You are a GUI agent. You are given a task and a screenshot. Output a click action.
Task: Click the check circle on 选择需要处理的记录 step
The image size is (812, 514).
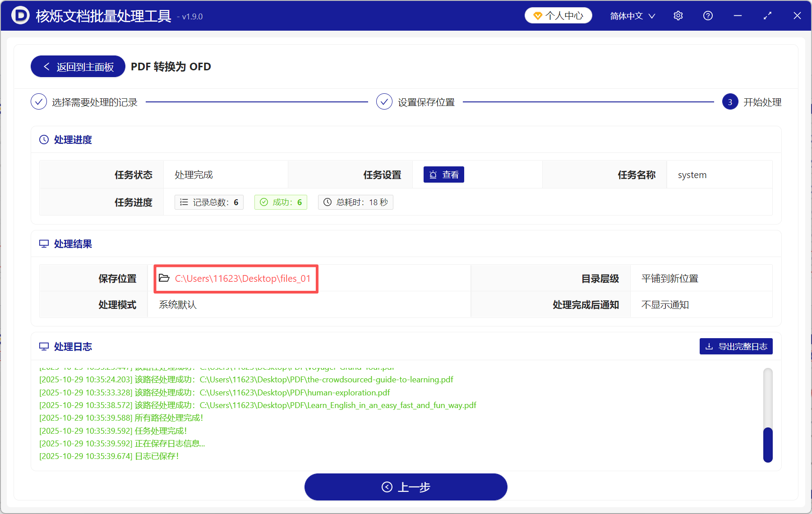pos(39,102)
